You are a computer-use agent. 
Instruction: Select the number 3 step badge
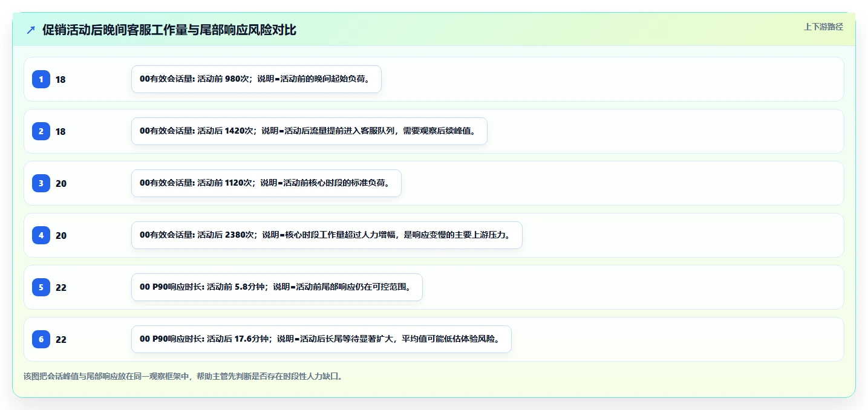coord(41,183)
